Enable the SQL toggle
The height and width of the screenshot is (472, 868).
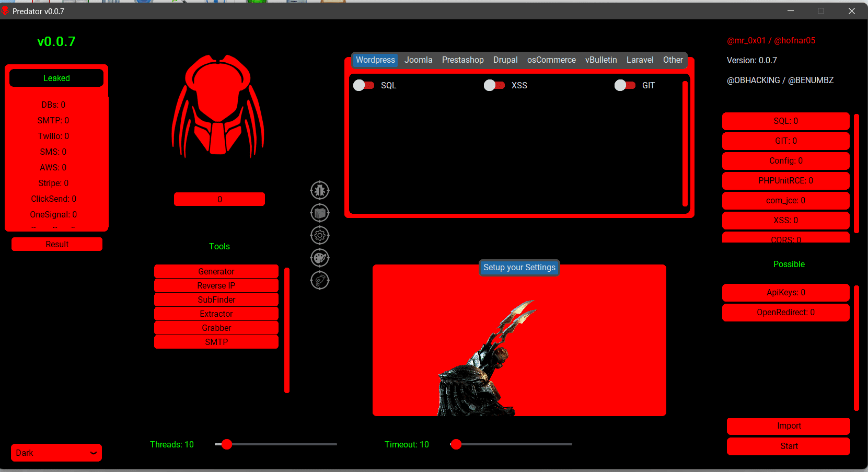(364, 85)
